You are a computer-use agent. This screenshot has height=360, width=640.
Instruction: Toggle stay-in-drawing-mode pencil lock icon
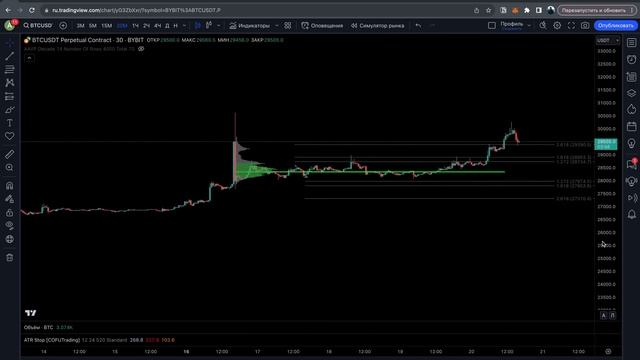pos(9,199)
